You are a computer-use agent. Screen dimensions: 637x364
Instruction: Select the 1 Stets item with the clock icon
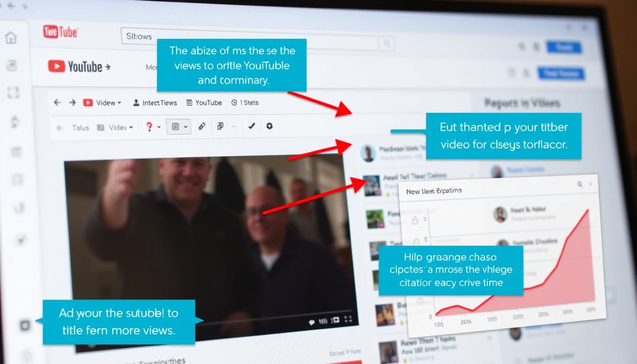[x=245, y=102]
